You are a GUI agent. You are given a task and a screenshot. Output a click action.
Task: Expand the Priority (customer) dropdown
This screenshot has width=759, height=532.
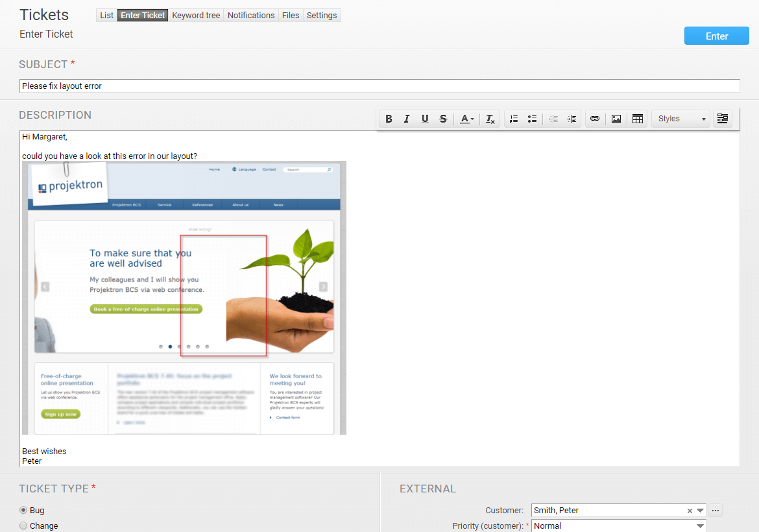tap(700, 526)
